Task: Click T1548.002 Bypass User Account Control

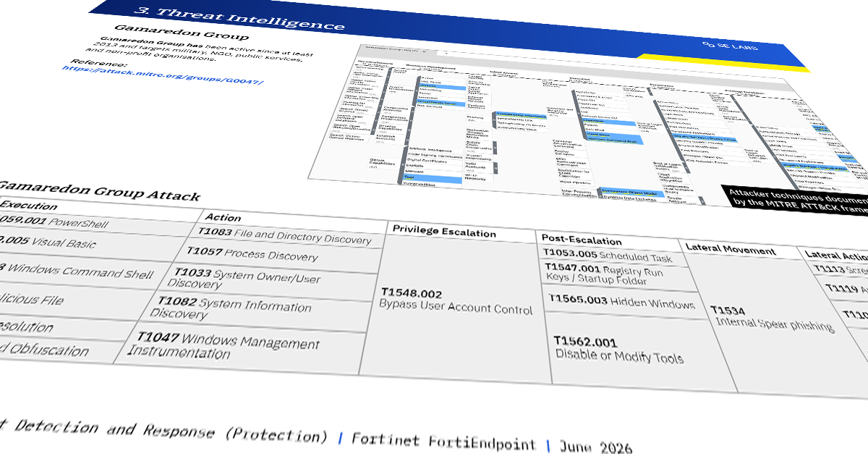Action: [x=456, y=302]
